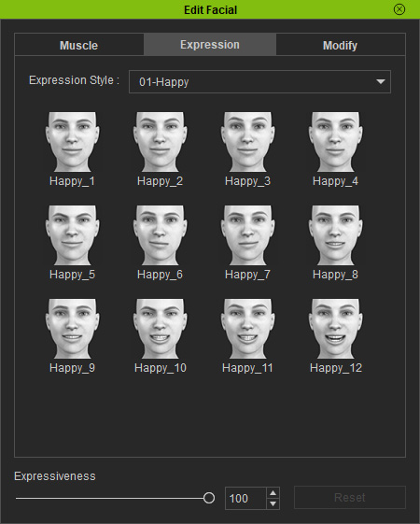Apply the Happy_2 face preset
Screen dimensions: 420x524
tap(160, 142)
